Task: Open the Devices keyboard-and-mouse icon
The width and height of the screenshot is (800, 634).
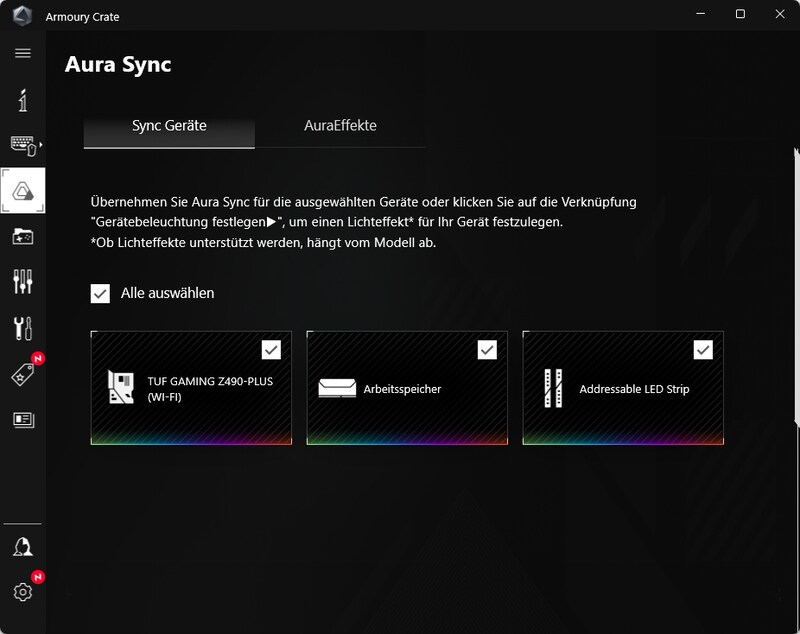Action: (22, 145)
